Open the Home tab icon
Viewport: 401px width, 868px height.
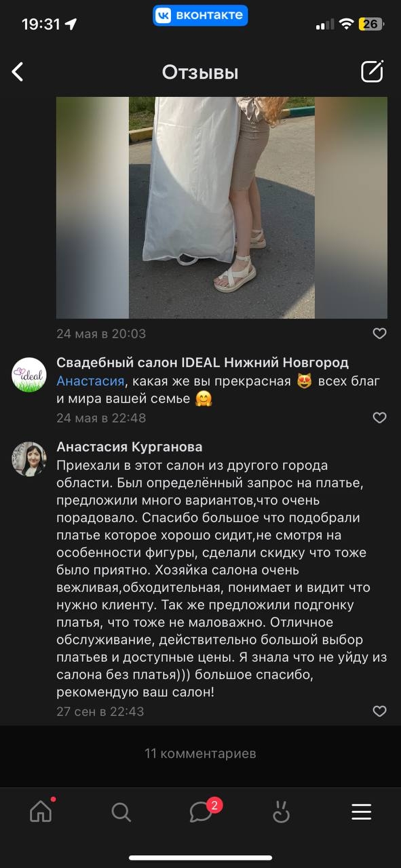click(41, 811)
